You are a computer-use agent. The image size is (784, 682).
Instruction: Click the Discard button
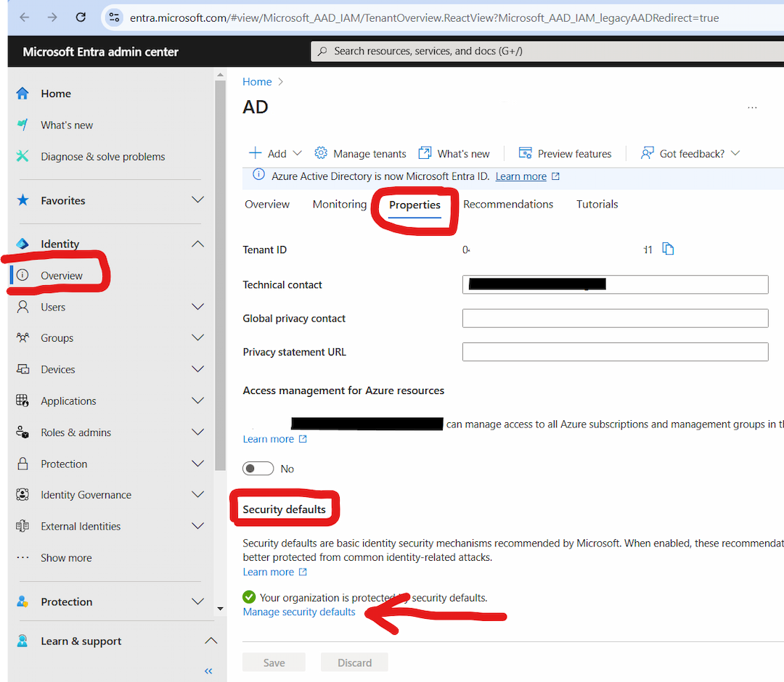(354, 662)
